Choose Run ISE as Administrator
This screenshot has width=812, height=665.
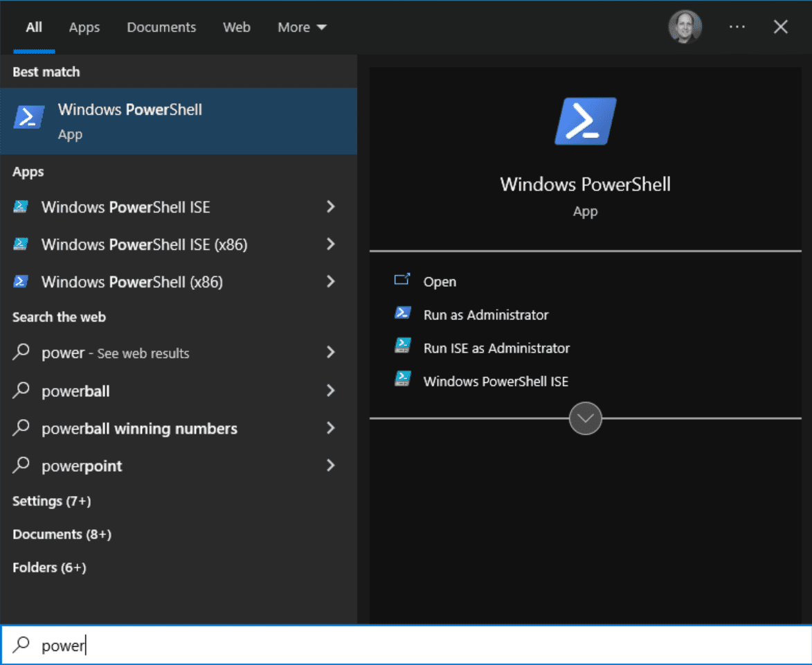(496, 348)
